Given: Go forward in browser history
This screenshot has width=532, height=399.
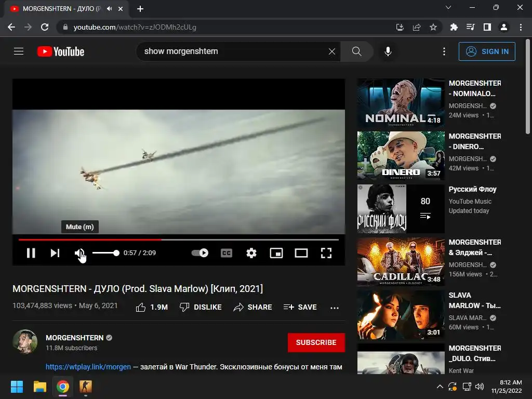Looking at the screenshot, I should tap(28, 27).
